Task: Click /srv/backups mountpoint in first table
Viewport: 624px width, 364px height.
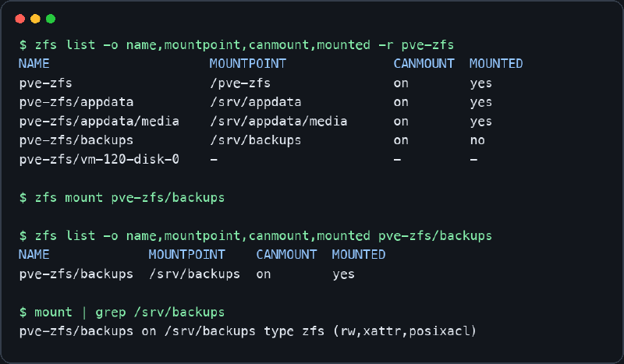Action: [x=256, y=140]
